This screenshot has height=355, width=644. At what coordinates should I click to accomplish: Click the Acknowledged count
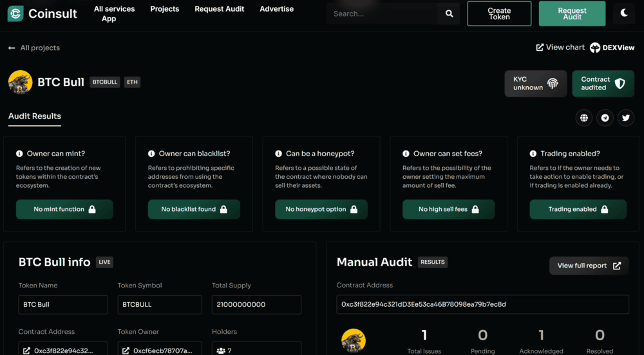pos(542,335)
